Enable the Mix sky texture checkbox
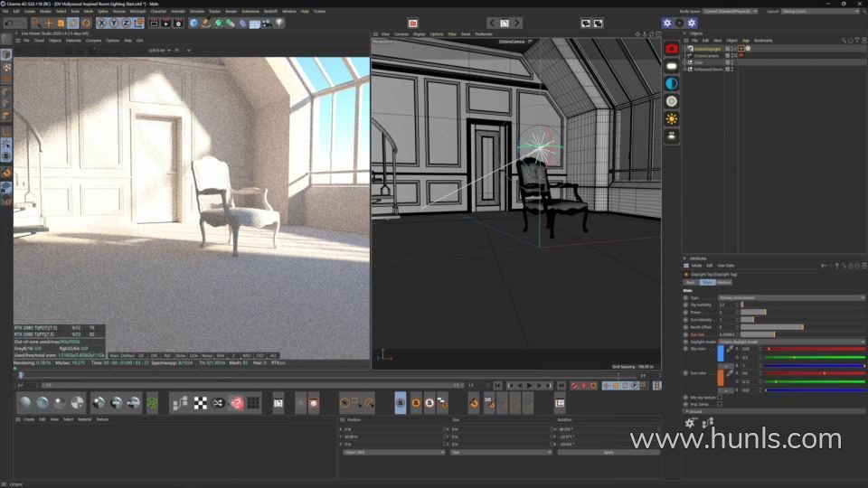This screenshot has width=868, height=488. pos(720,398)
